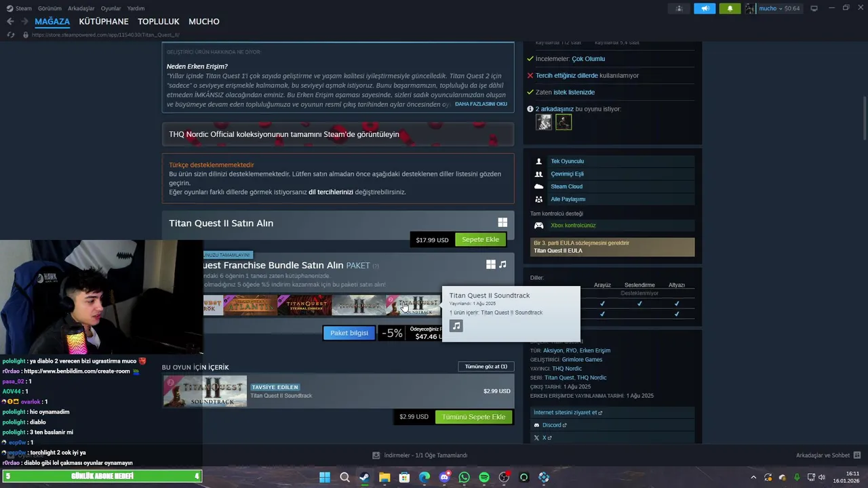Open the Yardım menu
868x488 pixels.
tap(136, 8)
